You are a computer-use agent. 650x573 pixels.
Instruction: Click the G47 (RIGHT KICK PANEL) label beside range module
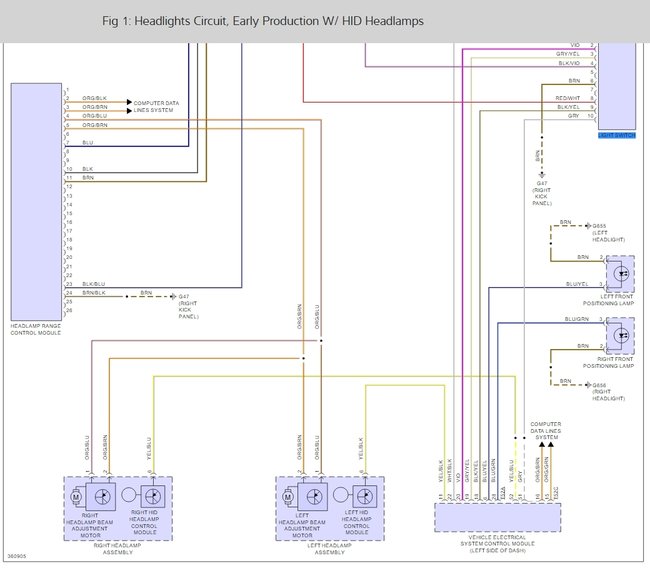[188, 306]
